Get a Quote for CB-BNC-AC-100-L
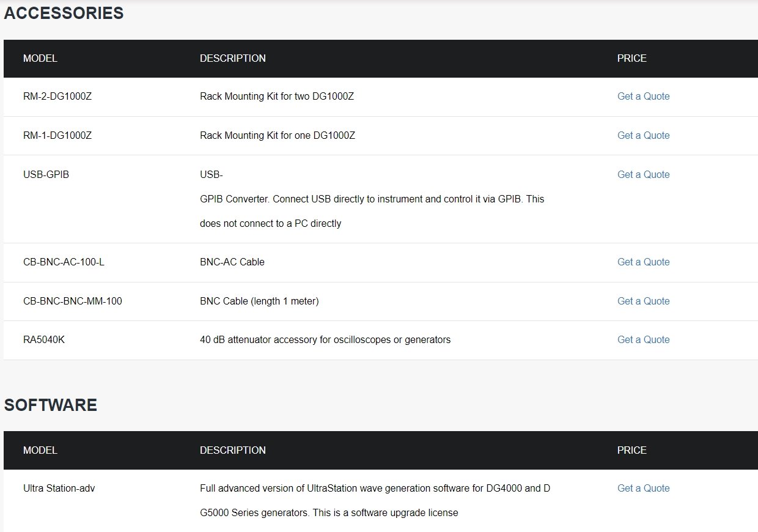This screenshot has width=758, height=532. 643,262
